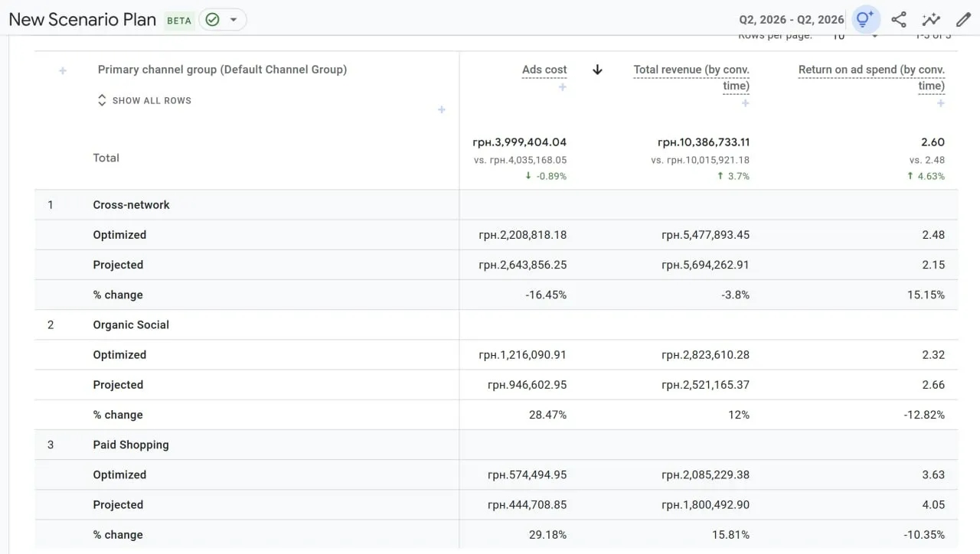Select the Cross-network channel row
The image size is (980, 554).
tap(131, 205)
